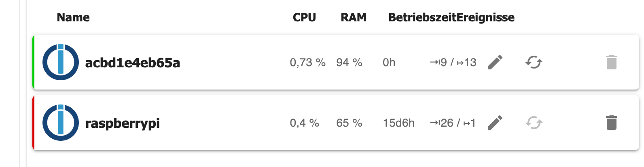Click the 94 % RAM value
This screenshot has height=167, width=644.
(x=349, y=63)
